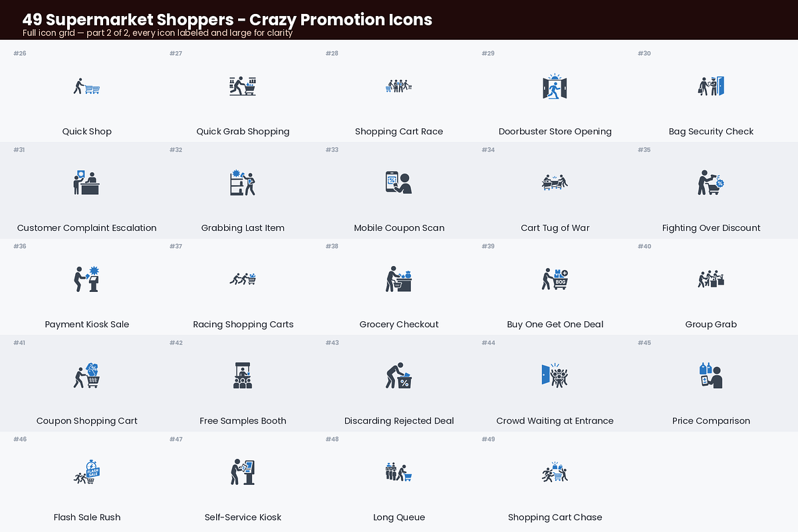Click the Bag Security Check icon

(711, 86)
